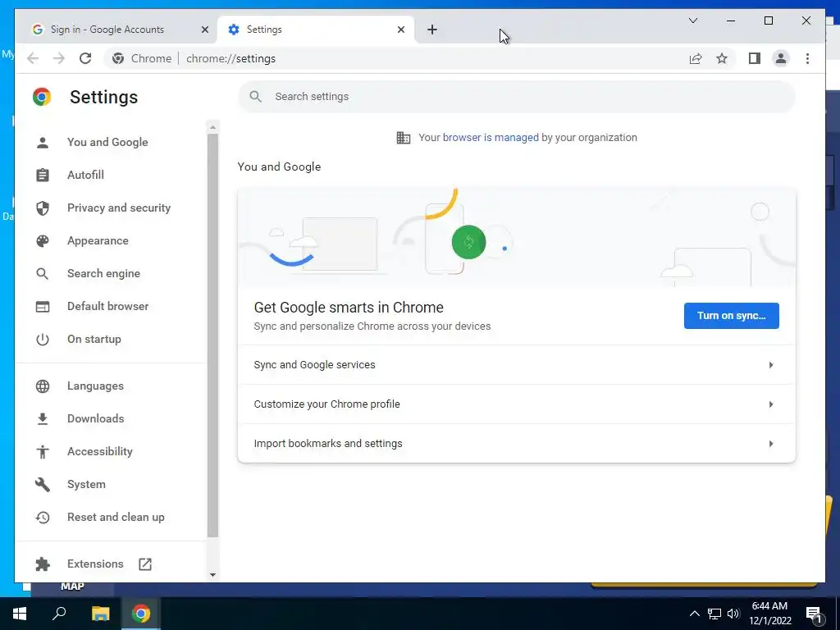840x630 pixels.
Task: Click the Accessibility figure icon
Action: click(43, 452)
